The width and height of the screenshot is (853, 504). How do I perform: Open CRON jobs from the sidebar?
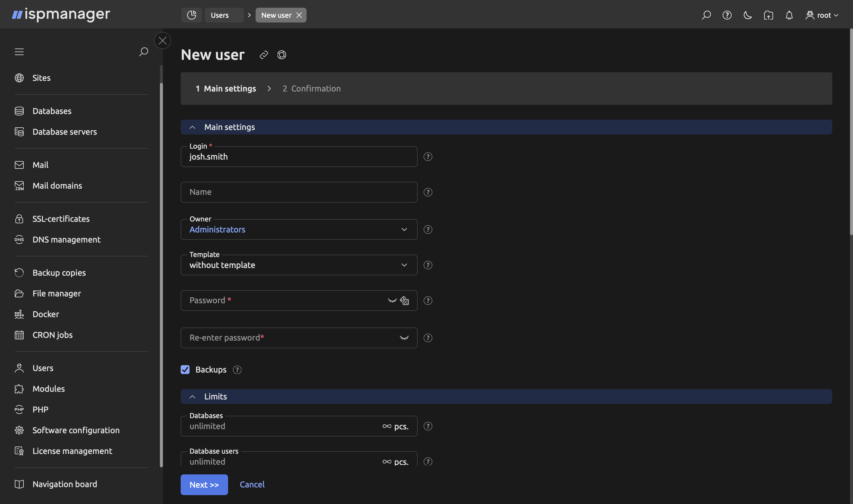[x=52, y=335]
